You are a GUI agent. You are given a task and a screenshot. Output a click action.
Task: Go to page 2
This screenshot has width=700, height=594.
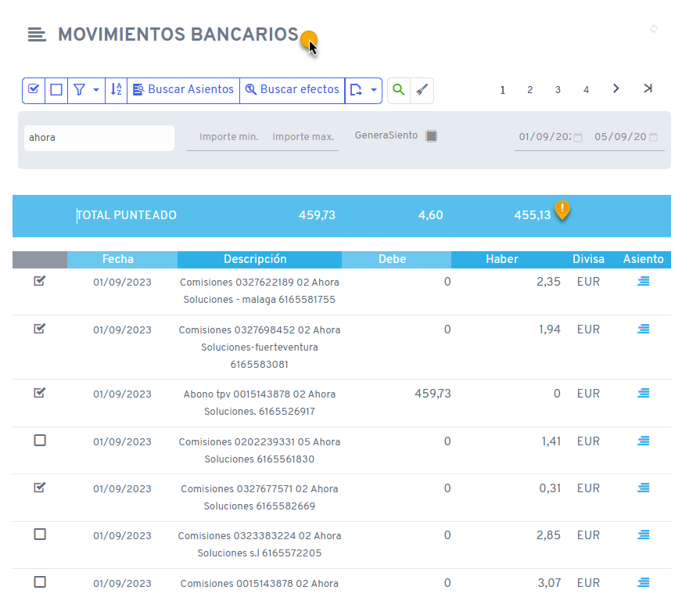click(530, 90)
